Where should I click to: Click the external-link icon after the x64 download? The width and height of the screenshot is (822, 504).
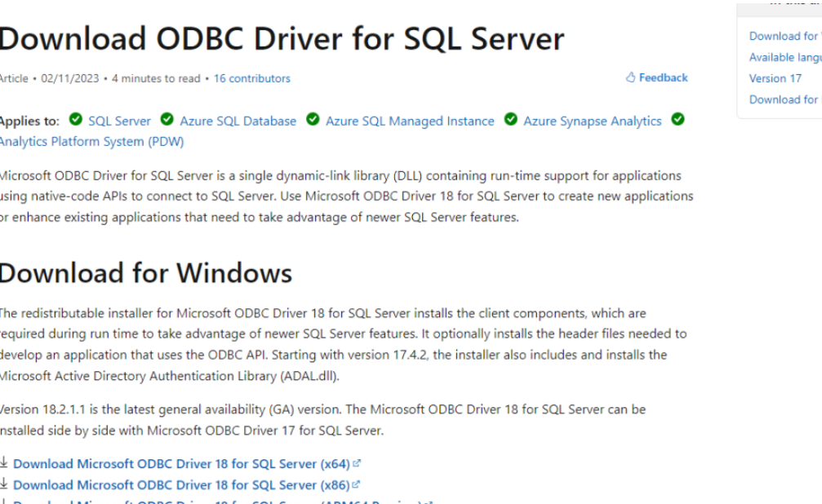tap(357, 463)
